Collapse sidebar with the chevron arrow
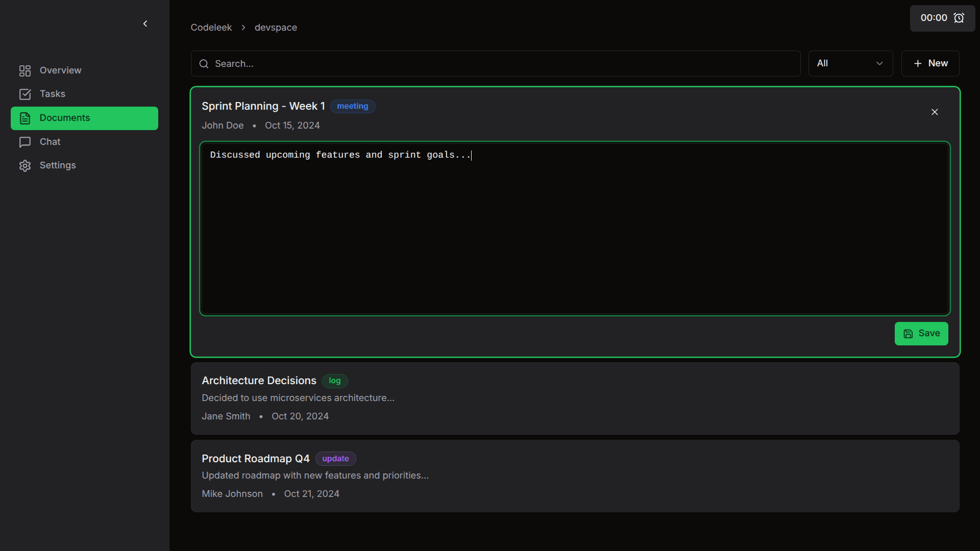The height and width of the screenshot is (551, 980). click(x=145, y=23)
